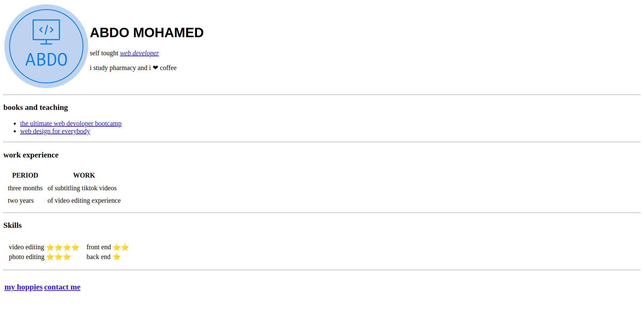Viewport: 644px width, 322px height.
Task: Open web design for everybody link
Action: pyautogui.click(x=55, y=131)
